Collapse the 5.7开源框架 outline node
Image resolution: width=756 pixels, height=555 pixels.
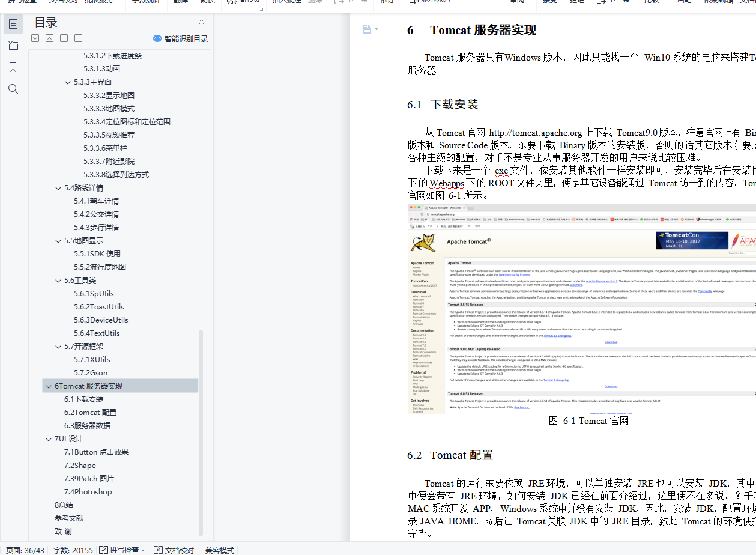click(x=58, y=347)
